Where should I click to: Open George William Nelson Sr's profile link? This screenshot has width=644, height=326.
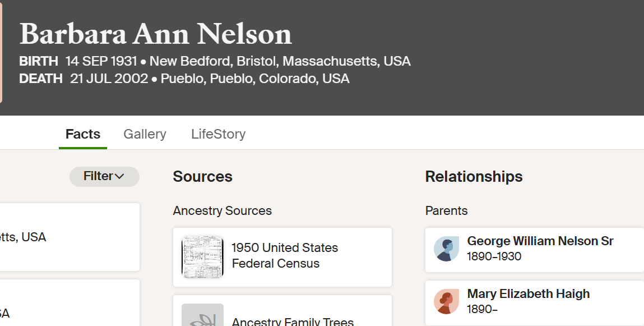click(x=540, y=241)
